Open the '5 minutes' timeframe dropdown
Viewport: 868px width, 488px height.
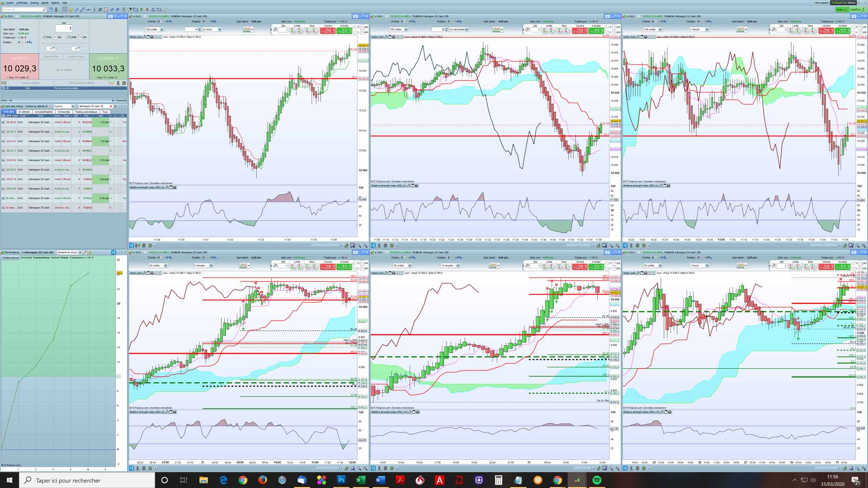[x=211, y=265]
